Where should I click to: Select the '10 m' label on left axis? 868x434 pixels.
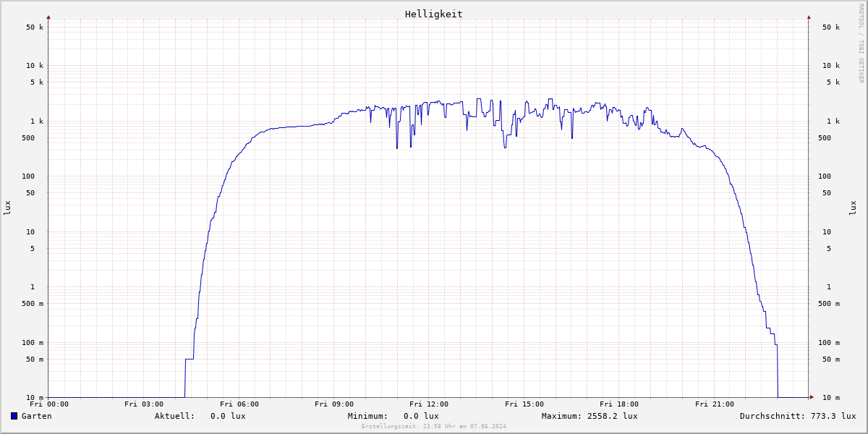click(x=35, y=398)
